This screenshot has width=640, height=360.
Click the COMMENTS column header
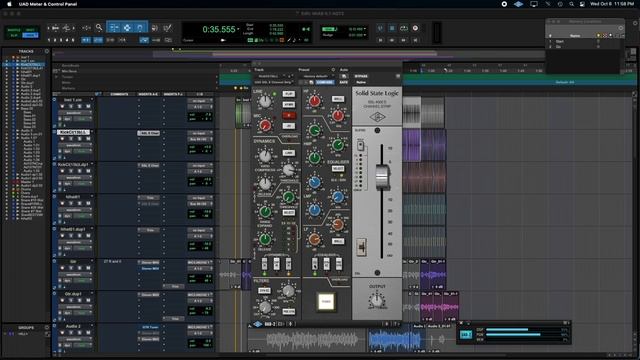coord(119,94)
